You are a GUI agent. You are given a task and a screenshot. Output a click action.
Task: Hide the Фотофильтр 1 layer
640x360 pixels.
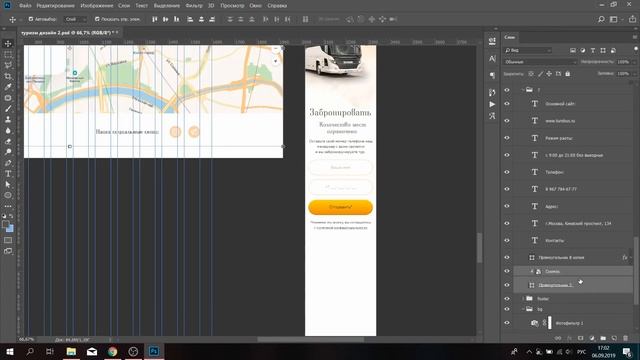tap(507, 323)
